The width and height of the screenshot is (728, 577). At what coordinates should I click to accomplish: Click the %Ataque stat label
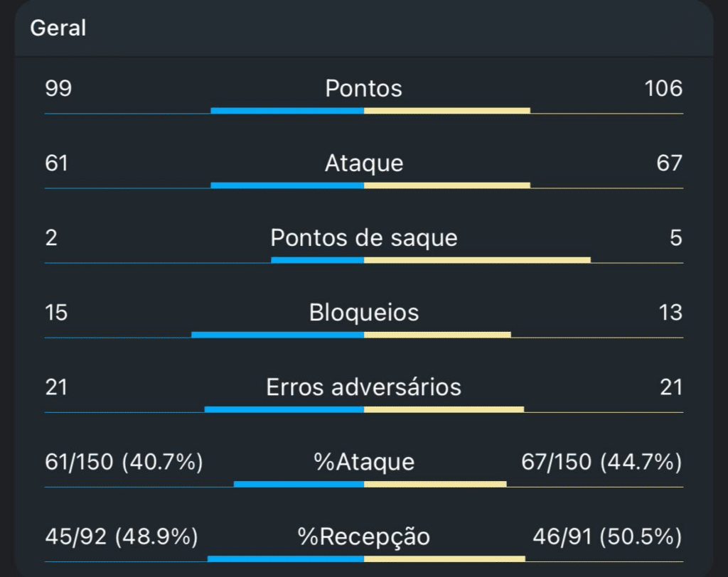coord(363,463)
